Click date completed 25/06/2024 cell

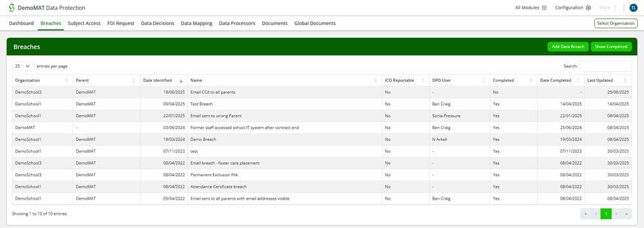click(x=561, y=128)
